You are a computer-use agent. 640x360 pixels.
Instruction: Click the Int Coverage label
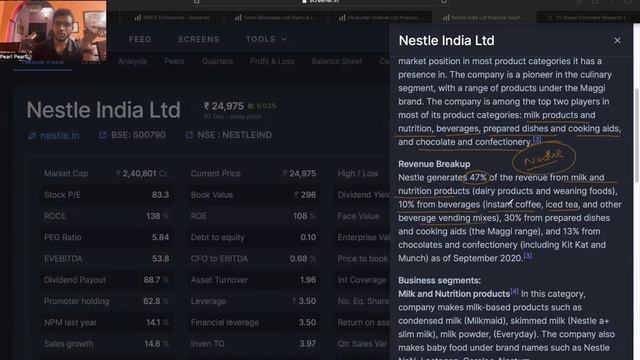362,280
